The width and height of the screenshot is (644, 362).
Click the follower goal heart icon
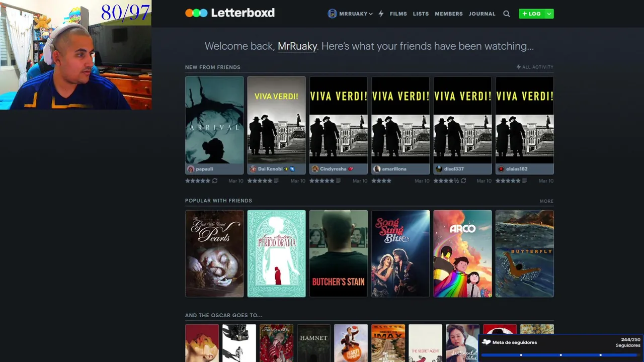click(x=486, y=342)
